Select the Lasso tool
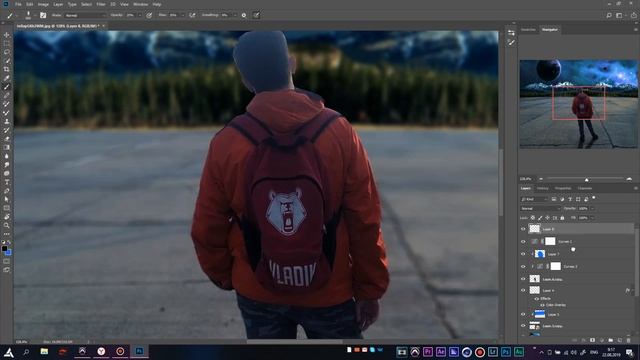This screenshot has width=640, height=360. pyautogui.click(x=7, y=52)
